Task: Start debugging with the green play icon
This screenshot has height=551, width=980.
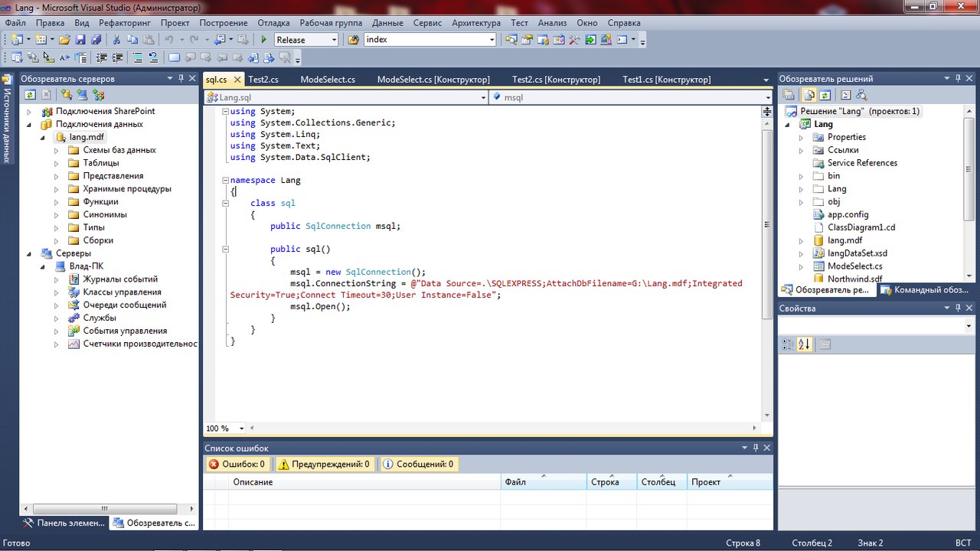Action: coord(263,40)
